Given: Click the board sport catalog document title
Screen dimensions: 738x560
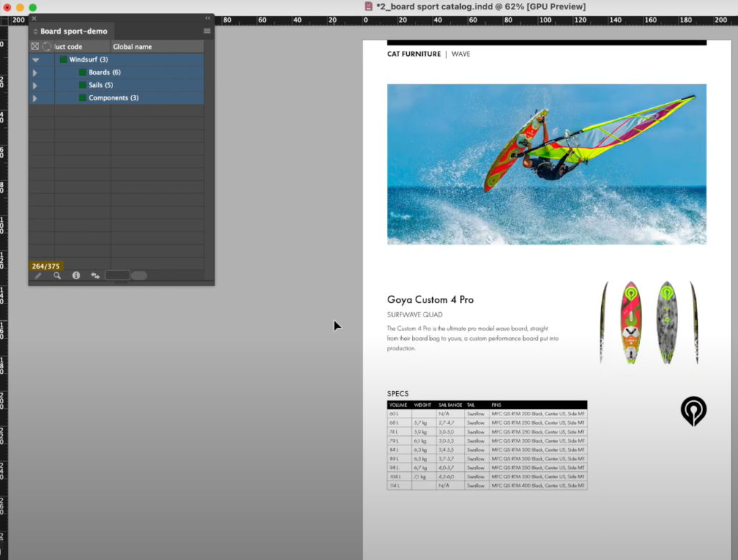Looking at the screenshot, I should point(481,6).
